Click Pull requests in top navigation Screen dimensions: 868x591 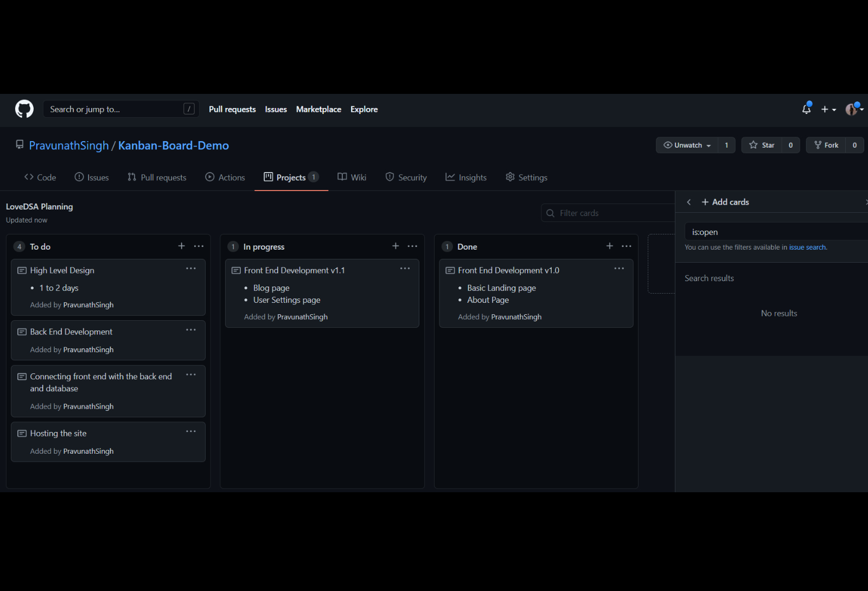[x=232, y=109]
